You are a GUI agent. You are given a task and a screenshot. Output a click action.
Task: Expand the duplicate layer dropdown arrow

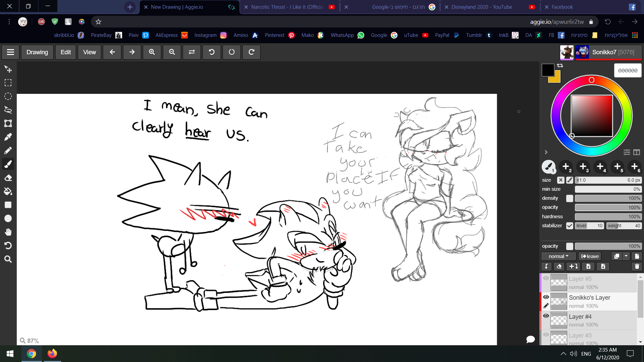626,256
